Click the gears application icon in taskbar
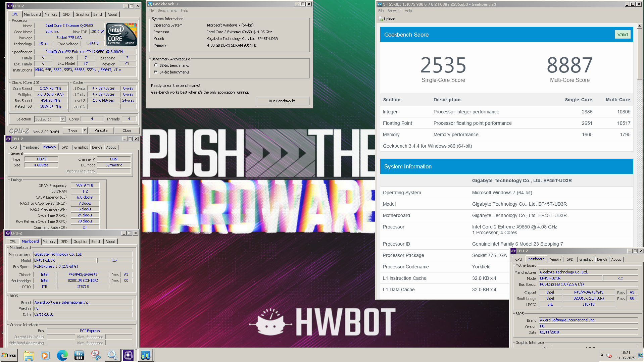The width and height of the screenshot is (644, 362). point(112,355)
